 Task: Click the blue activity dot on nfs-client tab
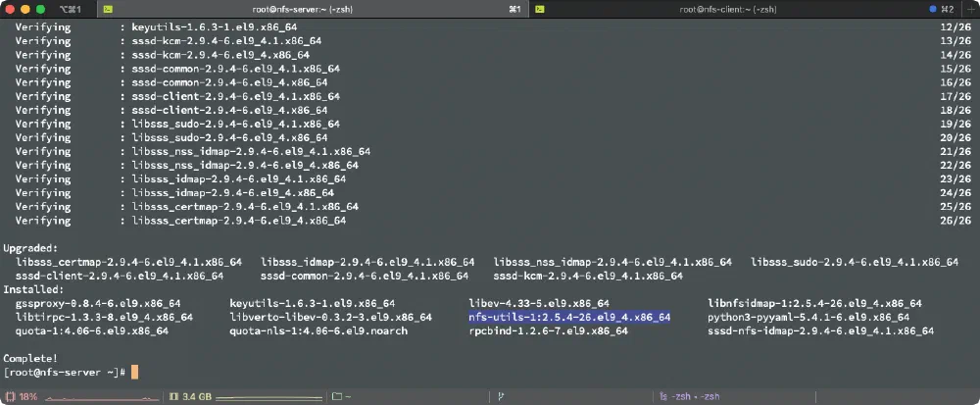tap(933, 9)
